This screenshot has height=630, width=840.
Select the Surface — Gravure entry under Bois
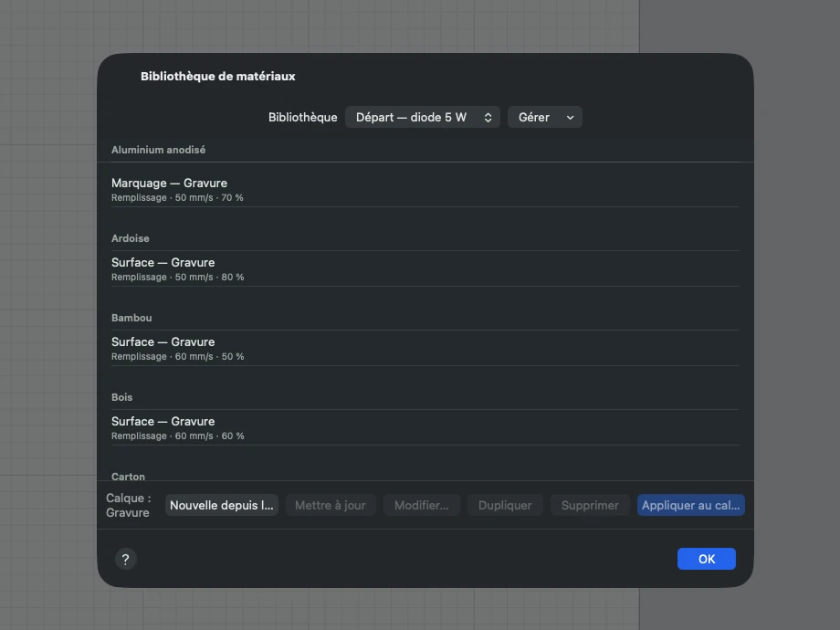point(425,427)
